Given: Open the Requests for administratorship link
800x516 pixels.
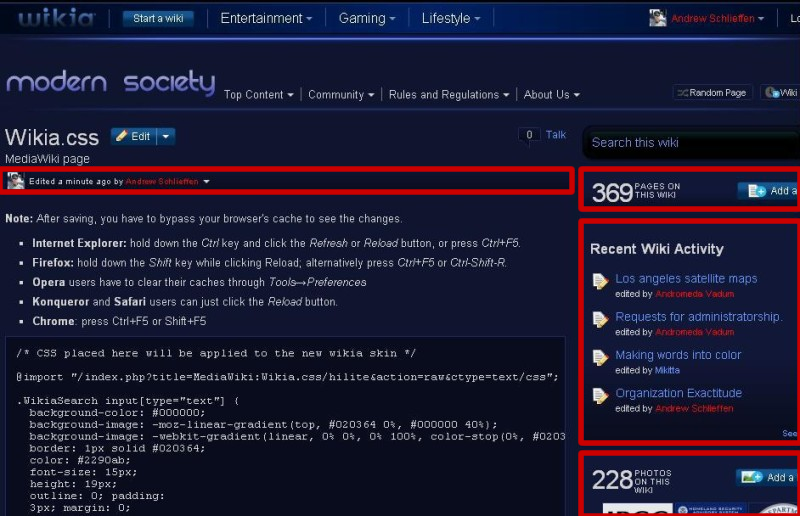Looking at the screenshot, I should pyautogui.click(x=698, y=316).
